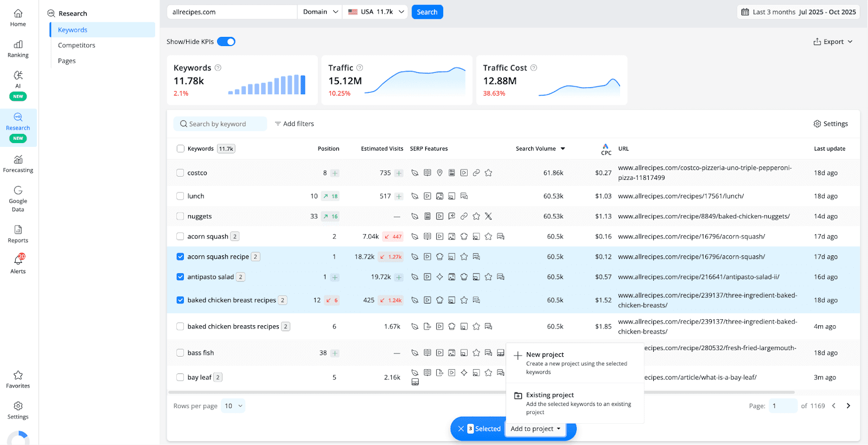Check the lunch keyword checkbox
The image size is (868, 445).
point(180,196)
